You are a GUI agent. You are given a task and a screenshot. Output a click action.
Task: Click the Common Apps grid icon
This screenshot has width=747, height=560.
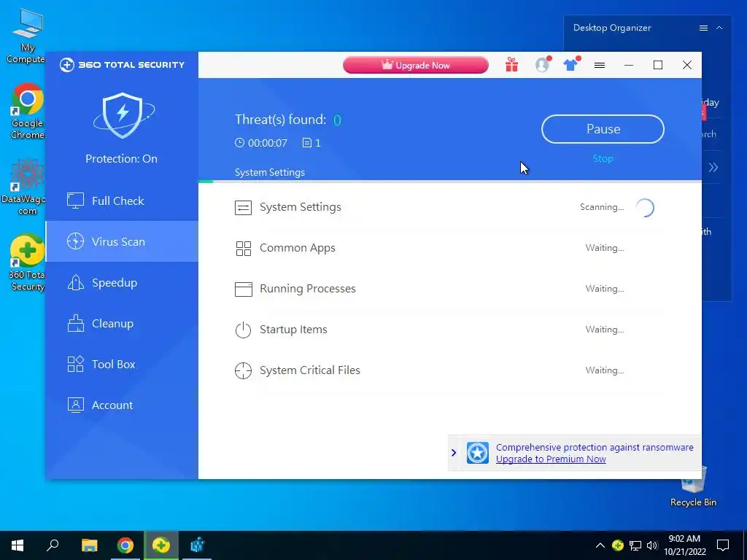[x=243, y=248]
